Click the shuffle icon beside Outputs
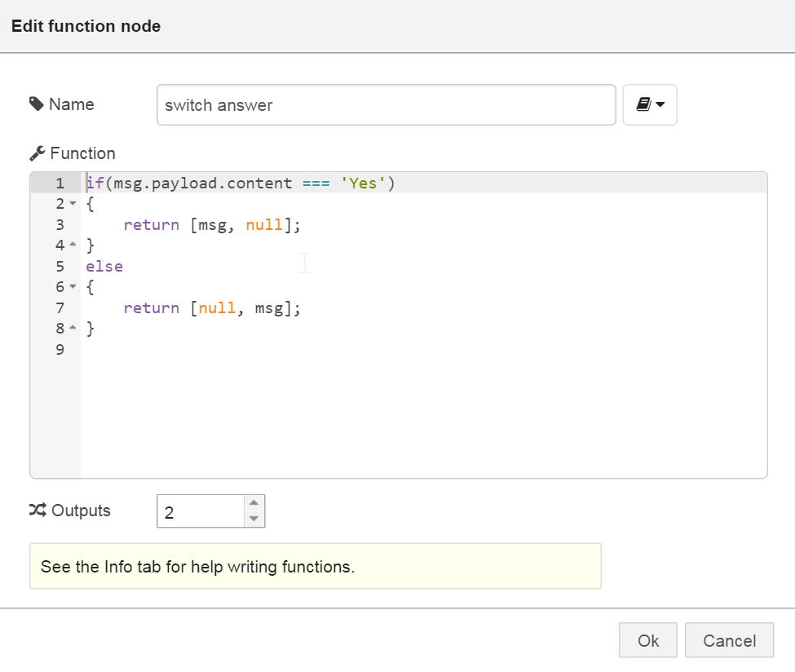The width and height of the screenshot is (795, 672). point(38,511)
